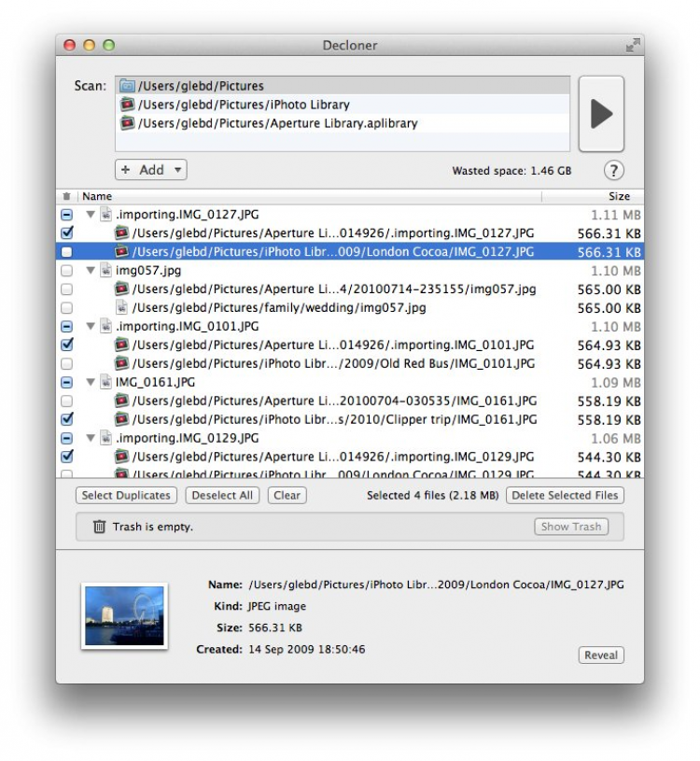Image resolution: width=700 pixels, height=761 pixels.
Task: Click the iPhoto Library icon in scan list
Action: point(127,105)
